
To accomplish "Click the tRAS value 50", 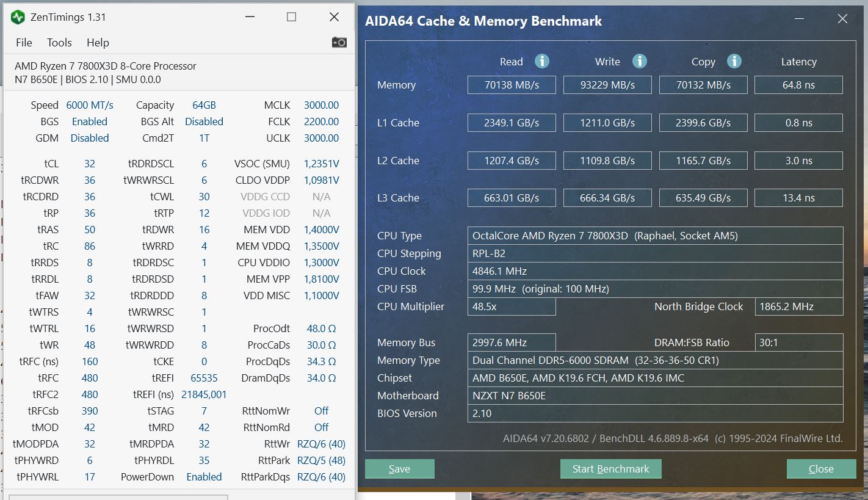I will coord(90,230).
